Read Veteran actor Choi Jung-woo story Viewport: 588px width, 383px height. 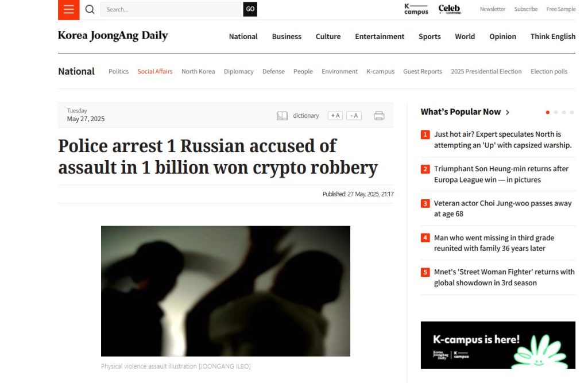coord(502,208)
